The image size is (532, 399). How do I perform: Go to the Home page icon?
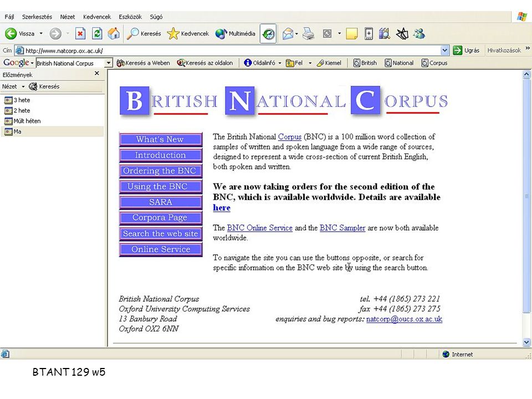(x=114, y=33)
